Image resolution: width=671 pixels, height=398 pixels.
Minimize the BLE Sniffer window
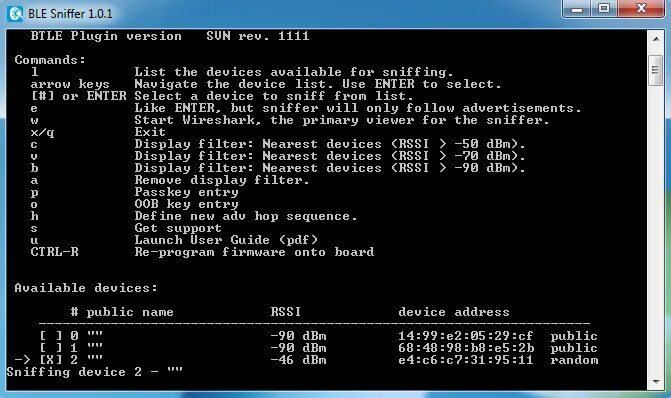click(577, 9)
